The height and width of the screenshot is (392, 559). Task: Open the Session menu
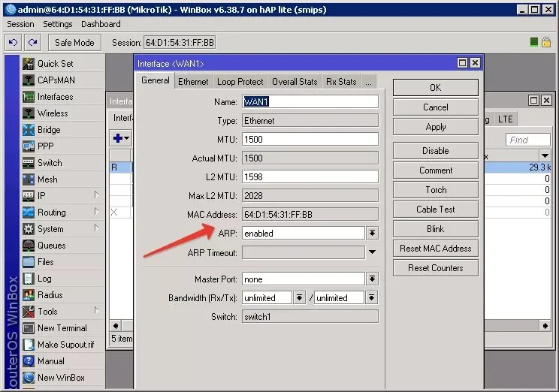(x=21, y=24)
